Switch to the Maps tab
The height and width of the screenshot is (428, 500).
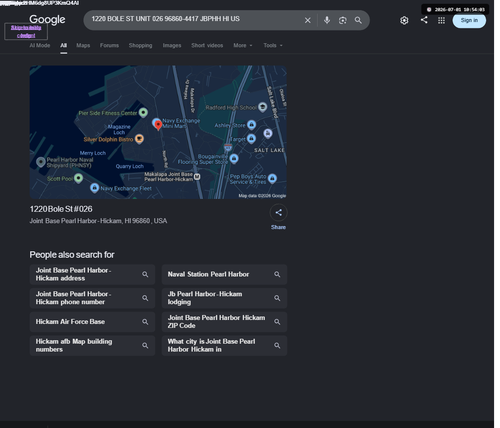[x=83, y=45]
